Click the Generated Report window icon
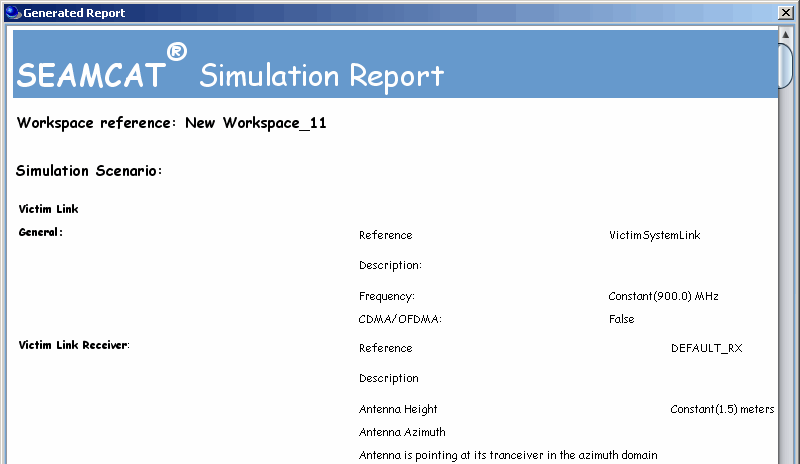The width and height of the screenshot is (800, 464). (13, 13)
